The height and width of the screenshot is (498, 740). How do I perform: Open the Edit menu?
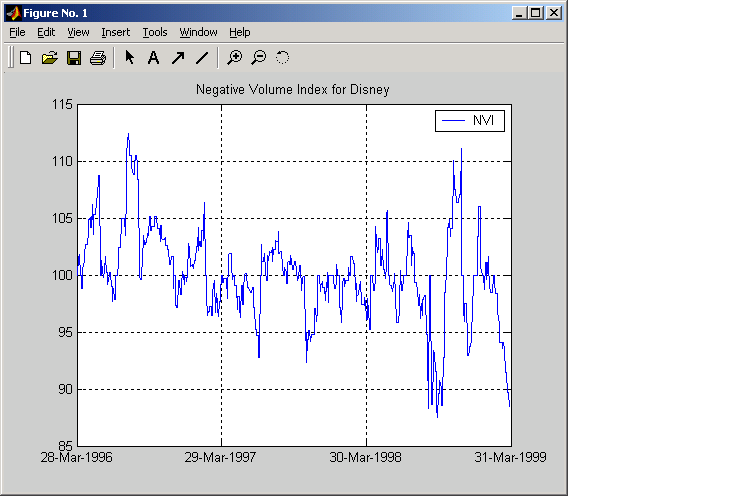coord(46,32)
